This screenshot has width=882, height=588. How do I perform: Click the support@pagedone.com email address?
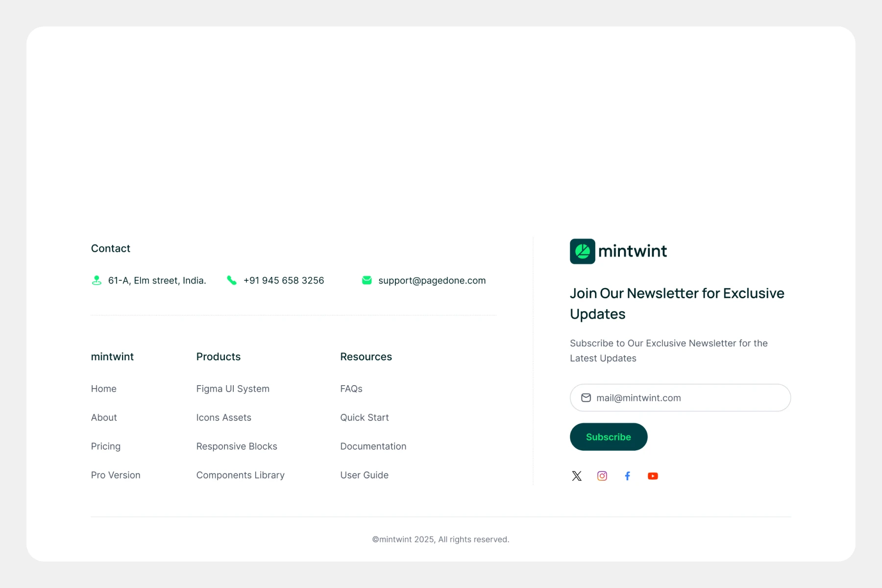point(432,280)
